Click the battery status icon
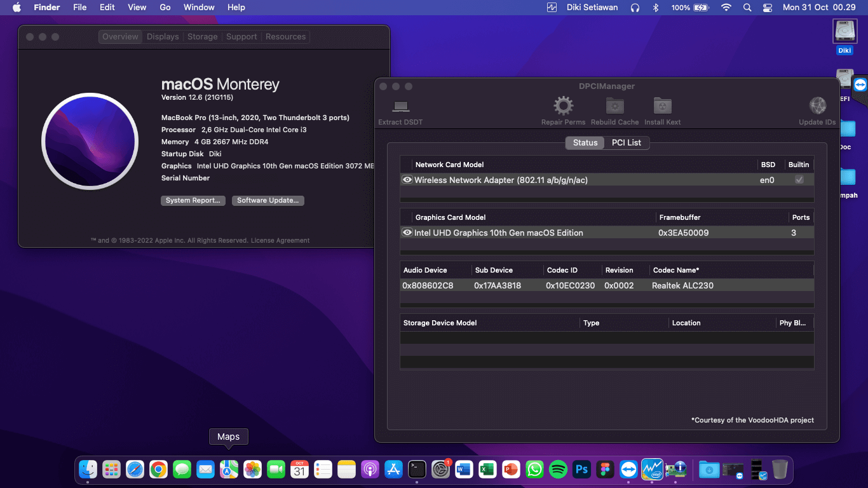Image resolution: width=868 pixels, height=488 pixels. point(701,8)
